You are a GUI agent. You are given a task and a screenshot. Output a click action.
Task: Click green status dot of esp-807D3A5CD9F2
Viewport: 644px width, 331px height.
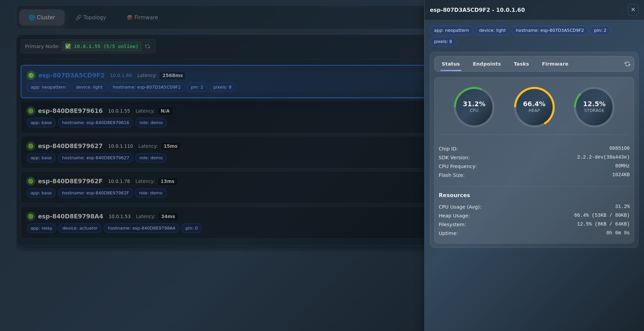click(31, 75)
